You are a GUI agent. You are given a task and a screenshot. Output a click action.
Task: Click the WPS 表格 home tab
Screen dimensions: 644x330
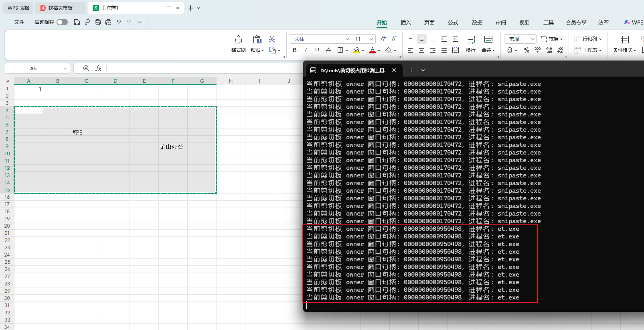[x=18, y=8]
